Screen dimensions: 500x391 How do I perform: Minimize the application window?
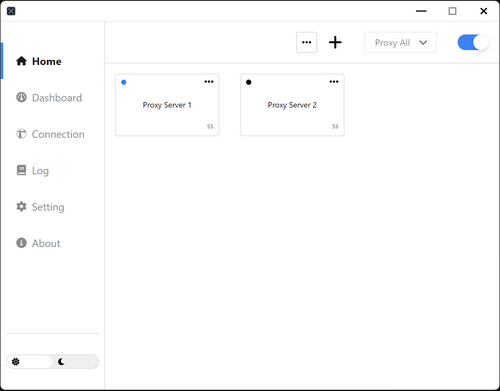(x=421, y=11)
